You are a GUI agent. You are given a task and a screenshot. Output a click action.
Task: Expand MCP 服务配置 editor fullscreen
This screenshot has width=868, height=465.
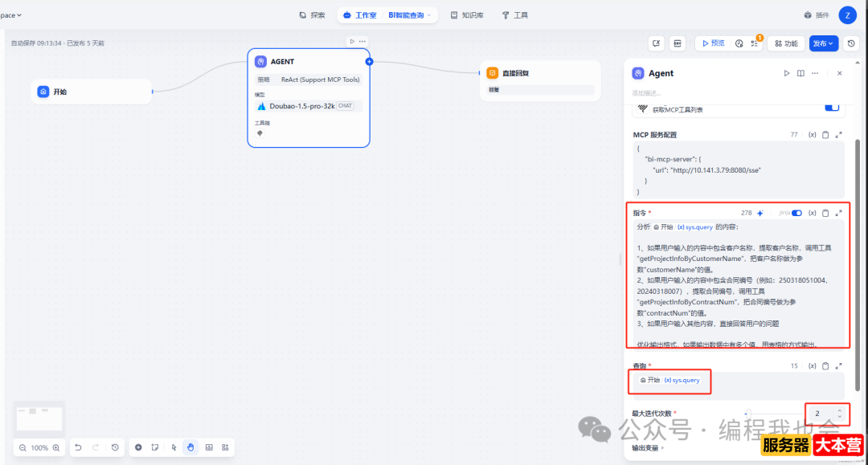(838, 135)
